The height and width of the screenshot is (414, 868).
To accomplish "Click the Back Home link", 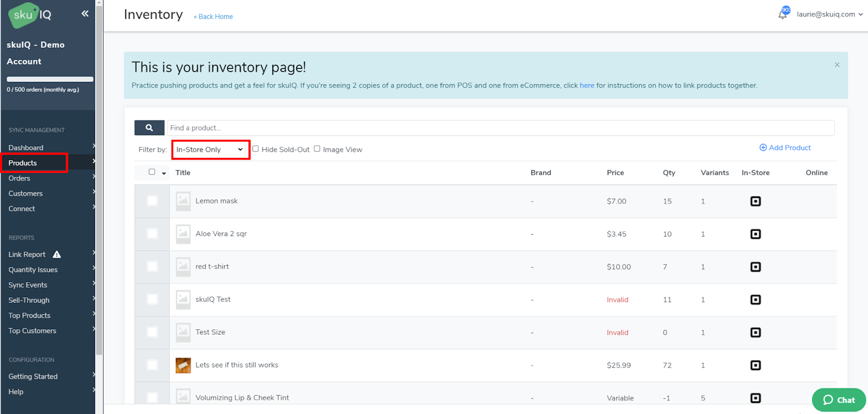I will click(214, 17).
